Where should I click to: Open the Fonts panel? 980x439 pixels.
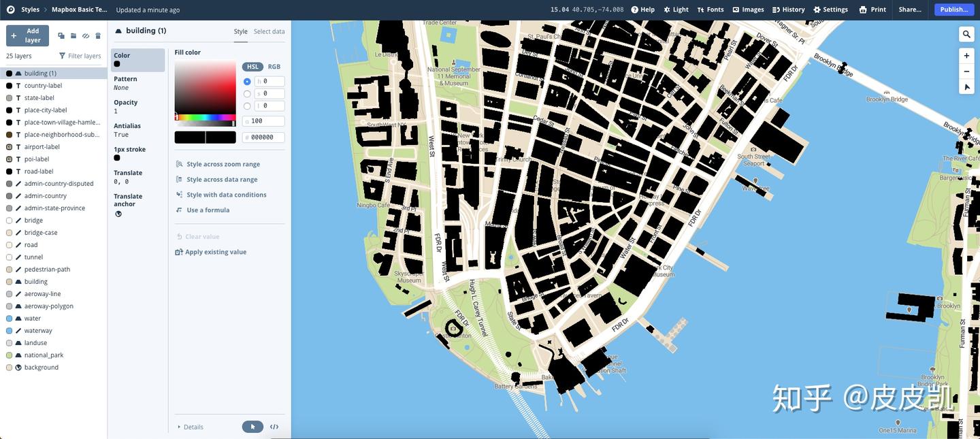710,10
